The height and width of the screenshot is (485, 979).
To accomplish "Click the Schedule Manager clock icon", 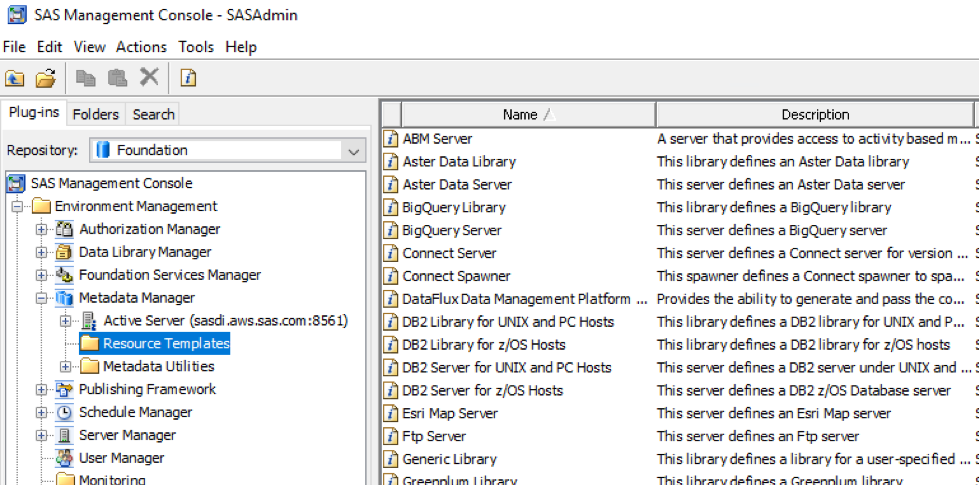I will [65, 412].
